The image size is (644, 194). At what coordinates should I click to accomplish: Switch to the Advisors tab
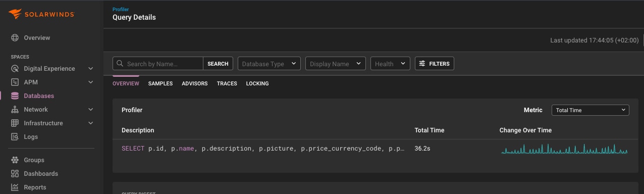(x=195, y=83)
